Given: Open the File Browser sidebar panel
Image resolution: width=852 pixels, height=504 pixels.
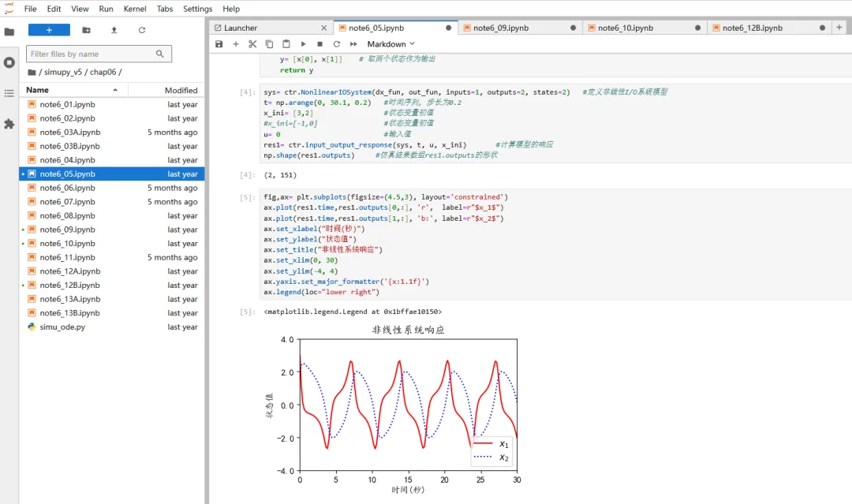Looking at the screenshot, I should [x=9, y=32].
